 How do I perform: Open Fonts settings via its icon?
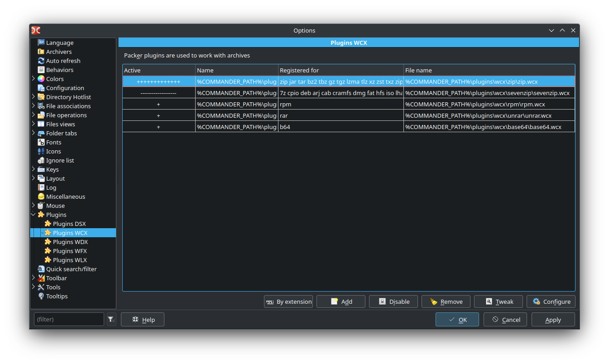[x=40, y=142]
